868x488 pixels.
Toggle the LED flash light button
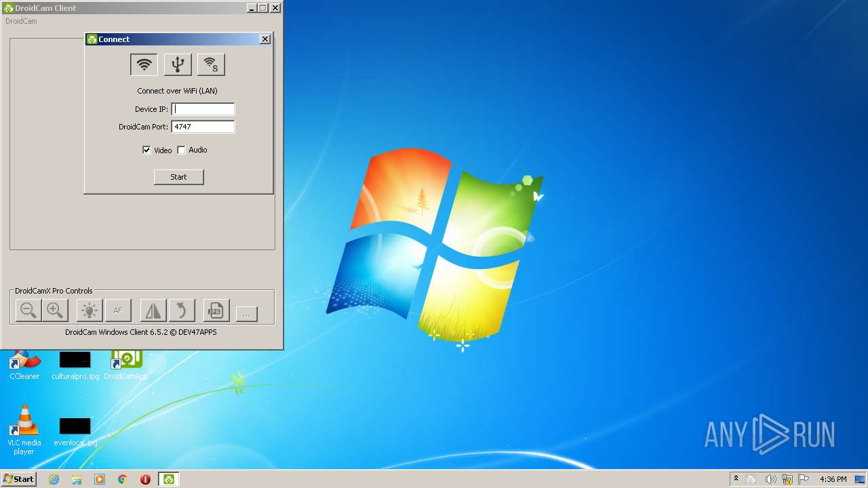90,310
